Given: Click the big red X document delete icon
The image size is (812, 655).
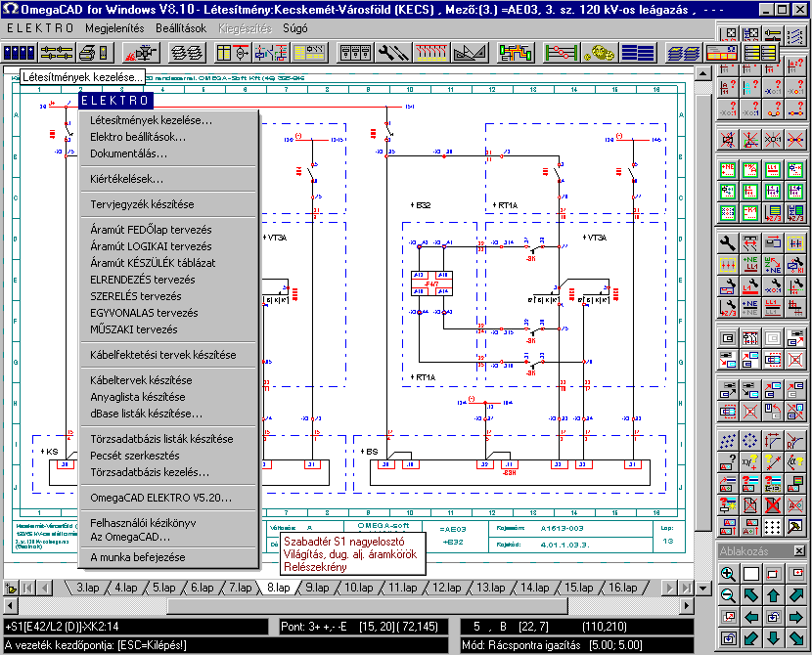Looking at the screenshot, I should (773, 505).
